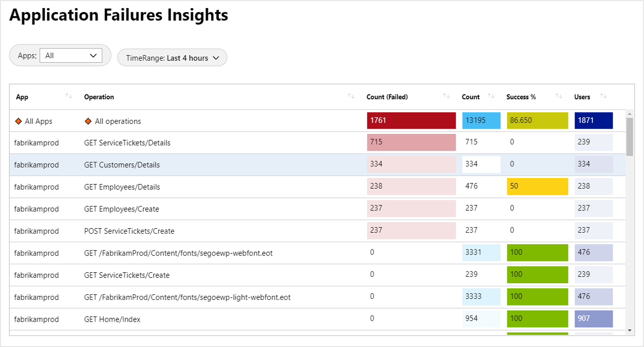Screen dimensions: 644x347
Task: Open the Apps dropdown set to All
Action: 71,56
